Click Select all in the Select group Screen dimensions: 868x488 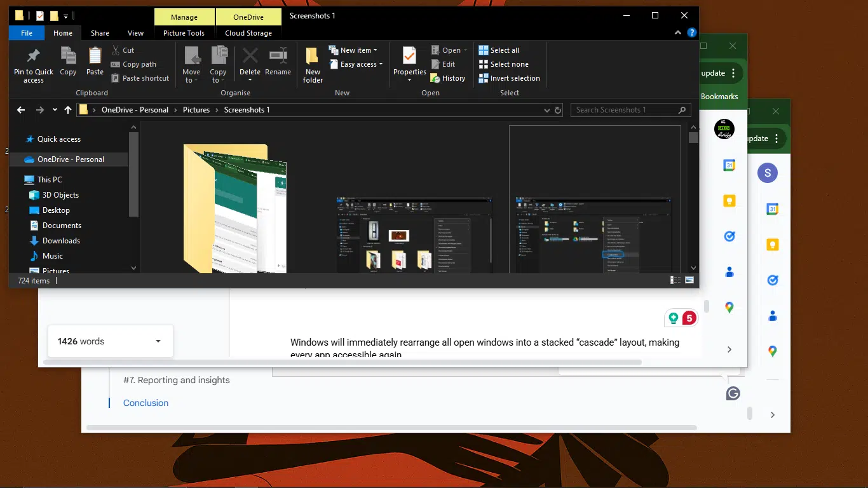(499, 50)
